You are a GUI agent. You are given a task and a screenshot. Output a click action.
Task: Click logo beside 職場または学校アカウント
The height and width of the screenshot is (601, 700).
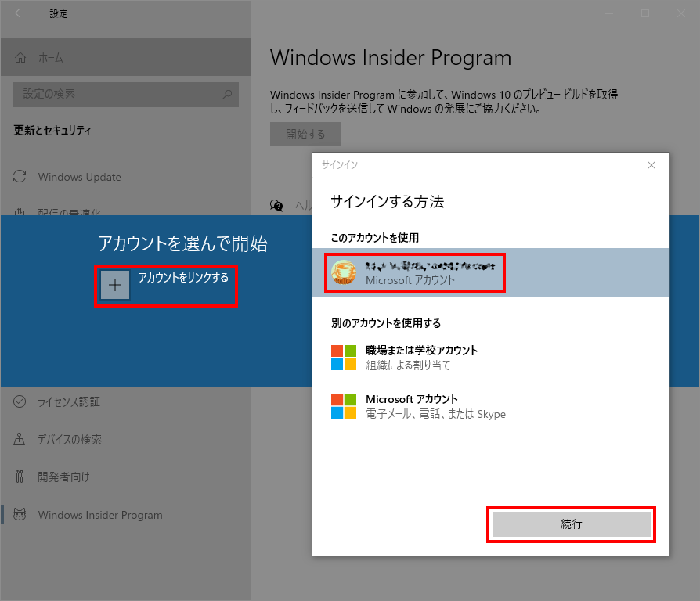pyautogui.click(x=344, y=358)
